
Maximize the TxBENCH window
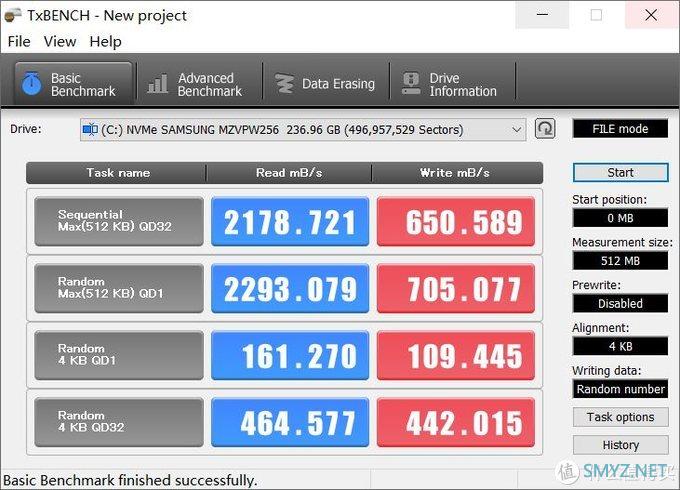coord(596,15)
